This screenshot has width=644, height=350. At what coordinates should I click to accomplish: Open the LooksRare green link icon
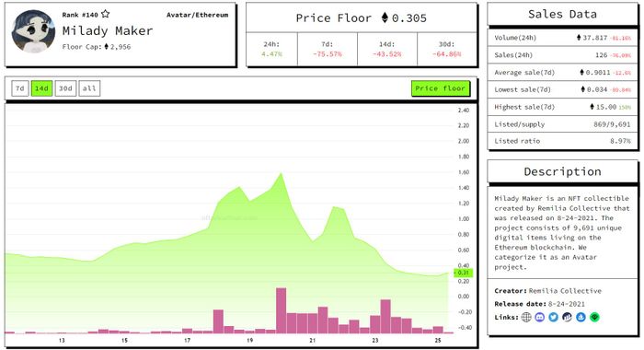pos(594,317)
